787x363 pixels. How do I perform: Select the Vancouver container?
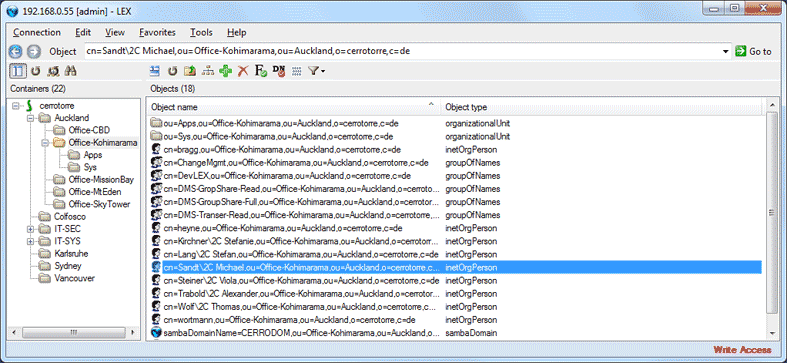(74, 278)
